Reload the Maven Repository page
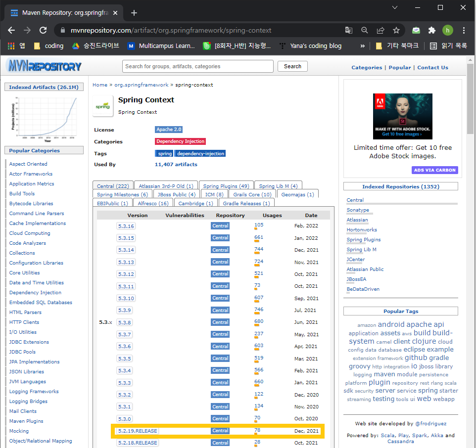Image resolution: width=476 pixels, height=448 pixels. tap(43, 30)
